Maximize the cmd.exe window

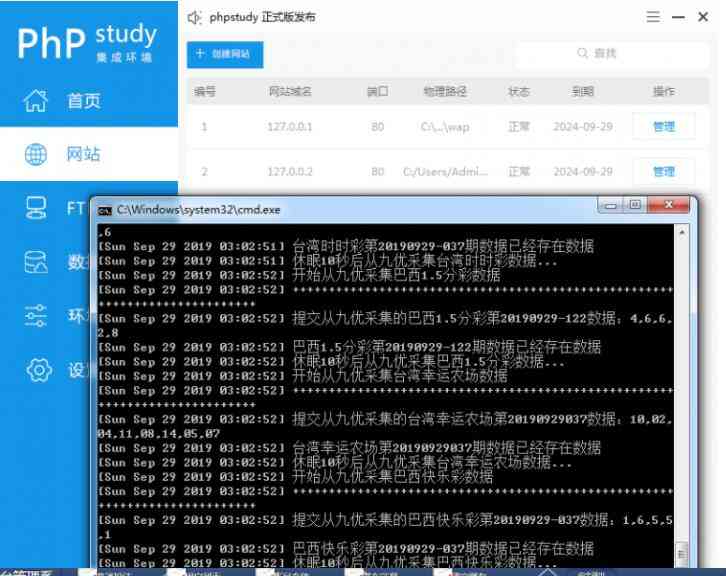[635, 205]
